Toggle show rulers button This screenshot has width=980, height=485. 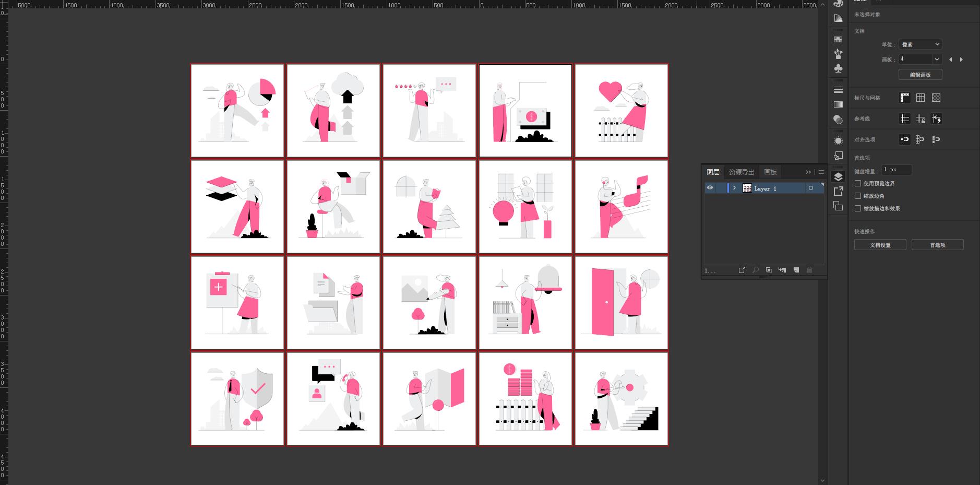point(905,98)
